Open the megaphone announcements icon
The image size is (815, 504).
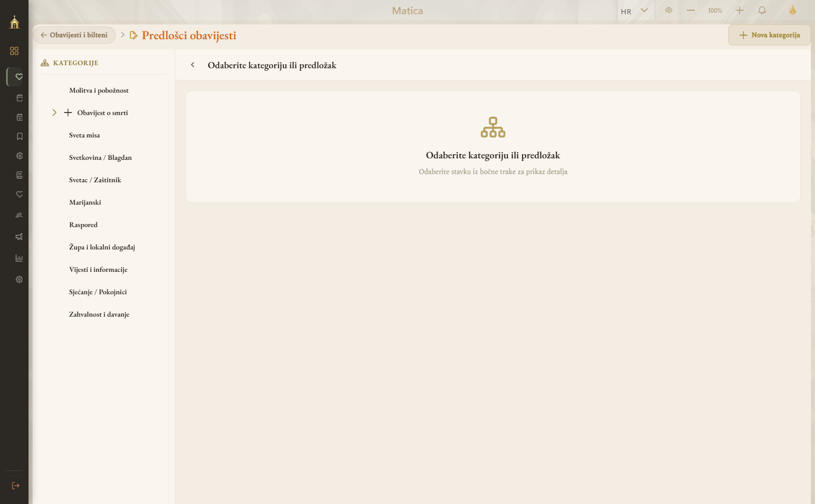pos(19,237)
